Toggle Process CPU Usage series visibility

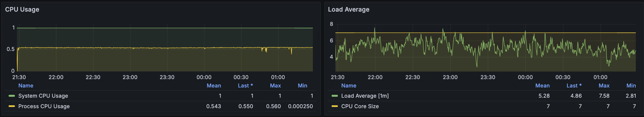[44, 106]
